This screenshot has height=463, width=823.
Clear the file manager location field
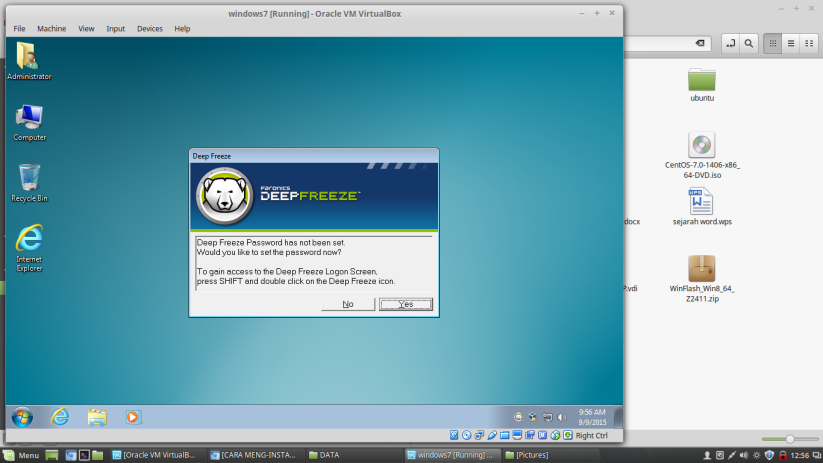coord(700,43)
